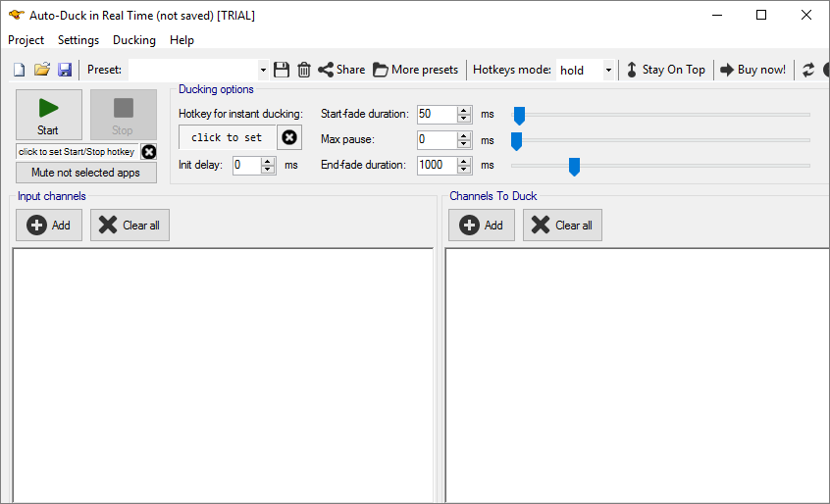
Task: Decrease End-fade duration with down arrow
Action: 464,170
